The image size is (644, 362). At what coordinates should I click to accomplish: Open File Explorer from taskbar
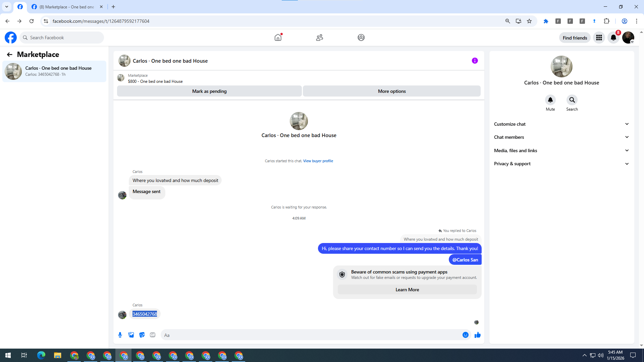coord(57,355)
